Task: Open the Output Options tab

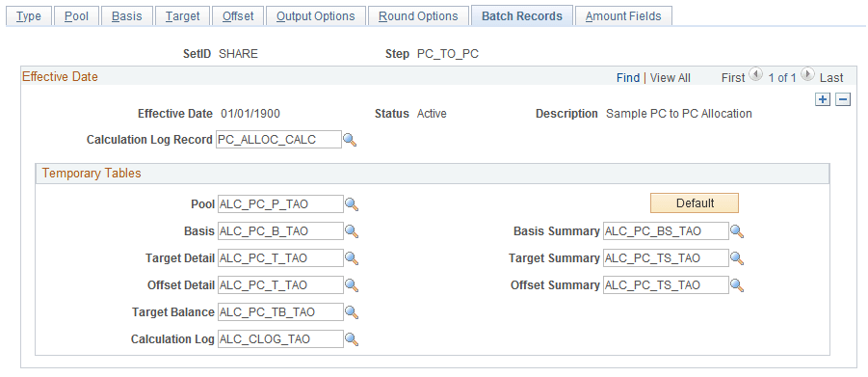Action: pos(316,16)
